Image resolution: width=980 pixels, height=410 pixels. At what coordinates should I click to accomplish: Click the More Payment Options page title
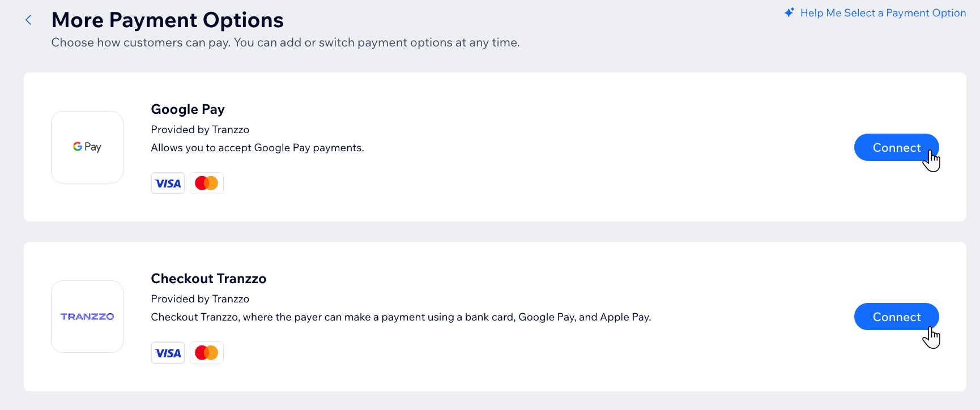[168, 20]
